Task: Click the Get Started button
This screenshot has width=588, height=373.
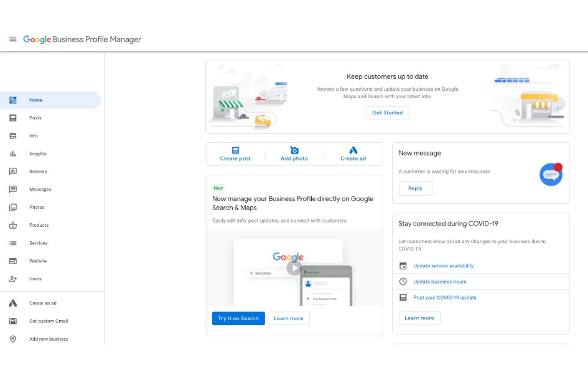Action: tap(388, 113)
